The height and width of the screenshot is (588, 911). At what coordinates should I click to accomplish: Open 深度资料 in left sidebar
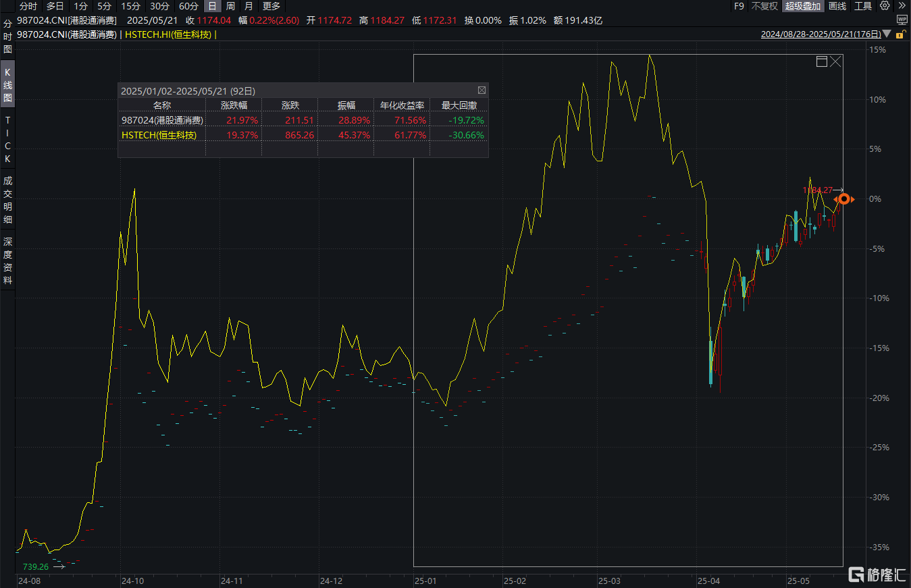tap(8, 261)
